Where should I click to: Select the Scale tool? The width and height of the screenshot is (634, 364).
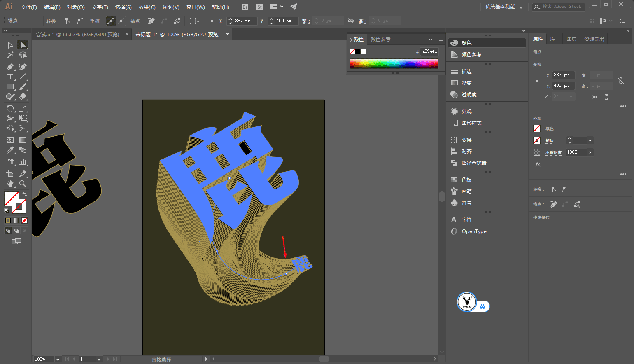23,108
